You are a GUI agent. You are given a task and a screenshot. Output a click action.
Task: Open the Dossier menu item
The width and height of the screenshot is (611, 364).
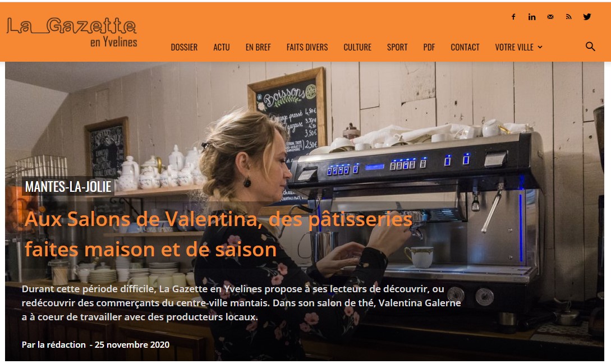coord(184,47)
